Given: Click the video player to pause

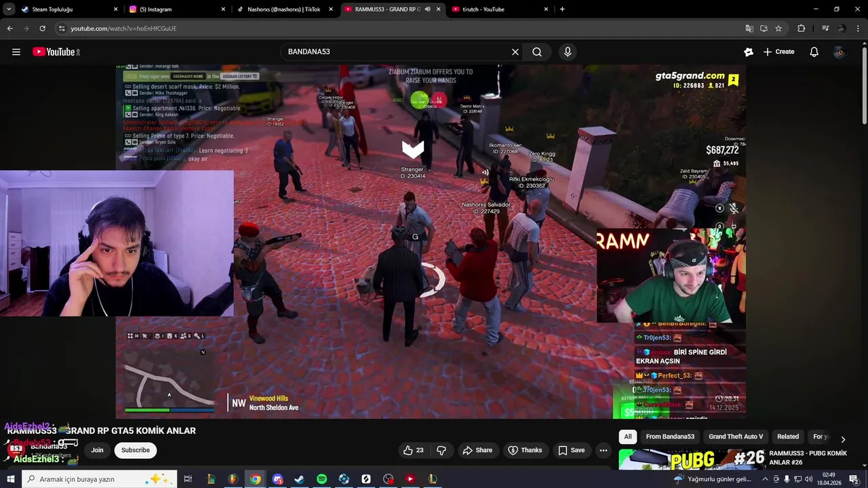Looking at the screenshot, I should (x=431, y=241).
